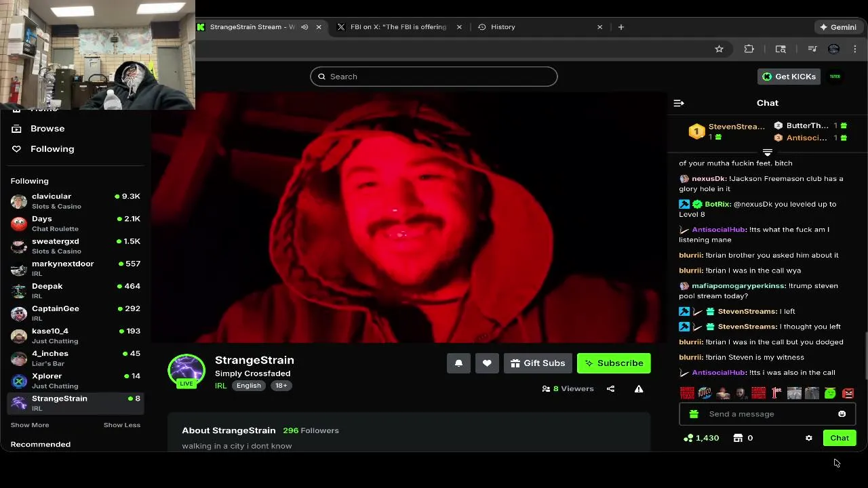Open Following in the sidebar
The image size is (868, 488).
pos(52,149)
